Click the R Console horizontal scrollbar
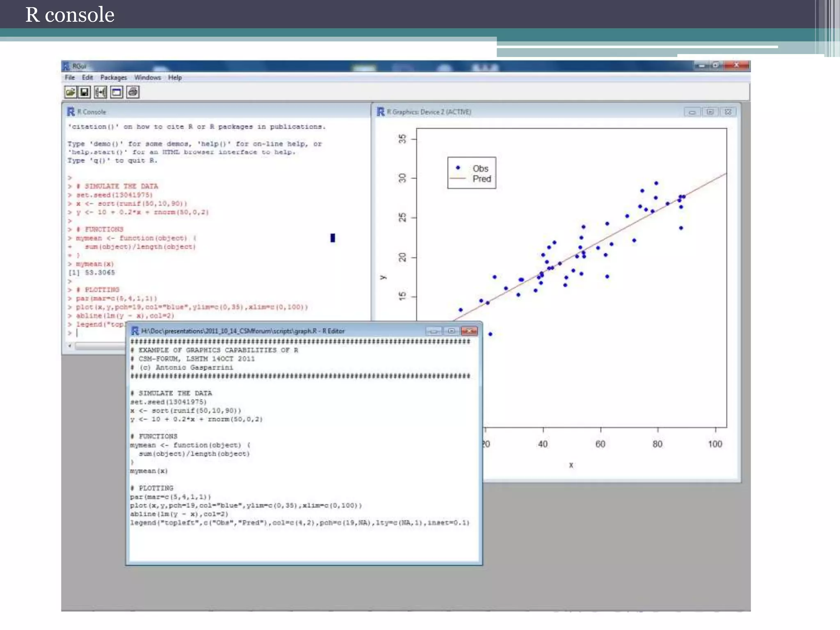The image size is (840, 630). pos(98,346)
